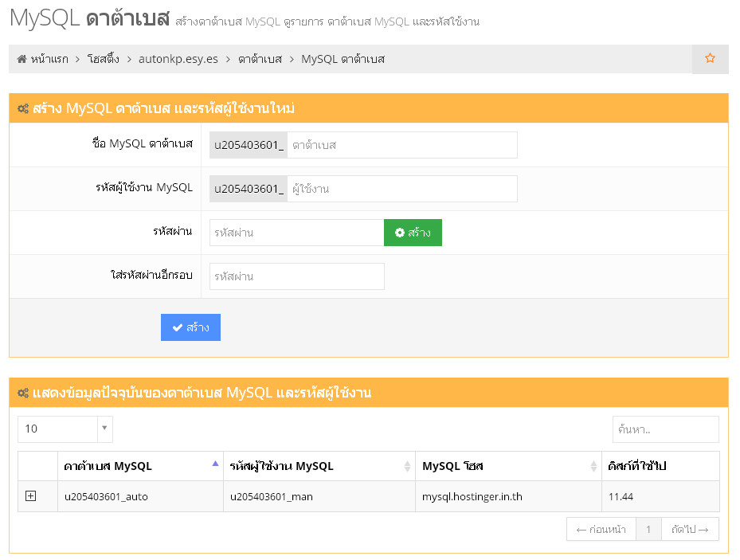Go to previous page ก่อนหน้า
The height and width of the screenshot is (560, 740).
[x=601, y=529]
